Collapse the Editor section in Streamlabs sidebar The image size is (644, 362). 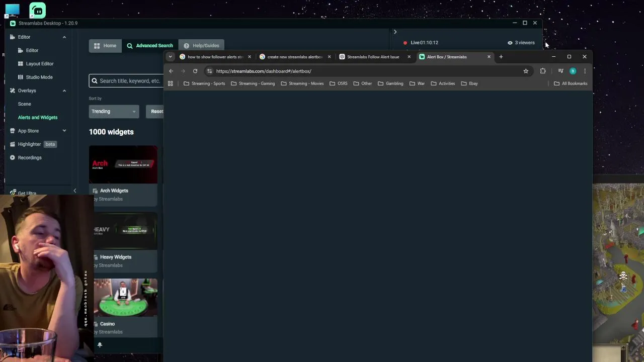click(x=64, y=37)
